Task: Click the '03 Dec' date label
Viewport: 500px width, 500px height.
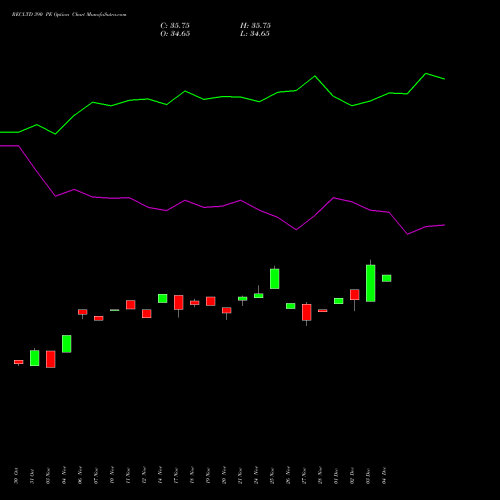Action: tap(368, 476)
